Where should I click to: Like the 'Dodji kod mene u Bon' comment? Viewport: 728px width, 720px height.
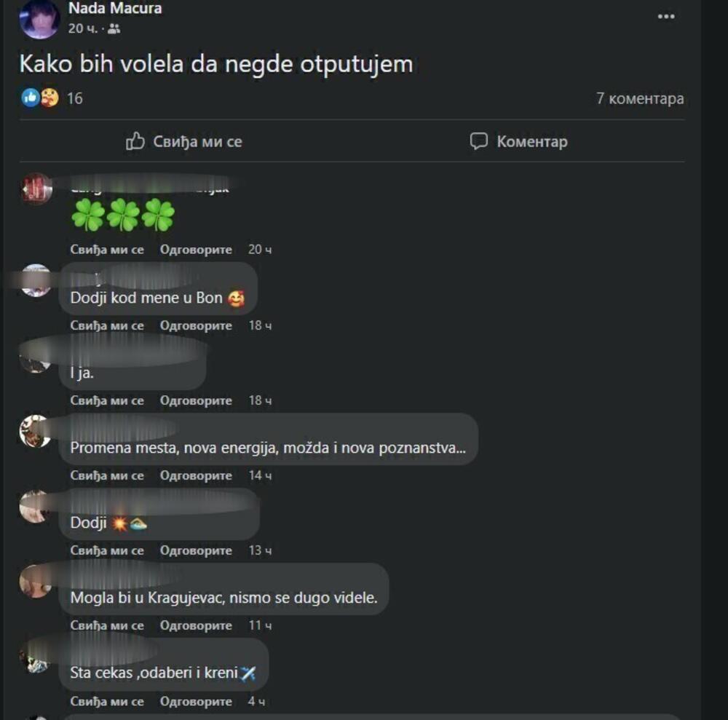[x=107, y=325]
